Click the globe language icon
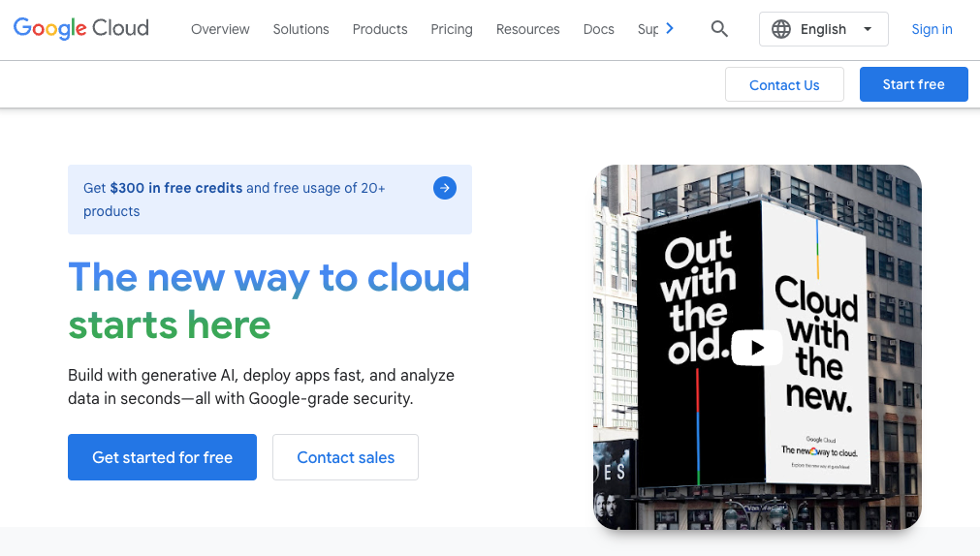The width and height of the screenshot is (980, 556). (x=780, y=29)
